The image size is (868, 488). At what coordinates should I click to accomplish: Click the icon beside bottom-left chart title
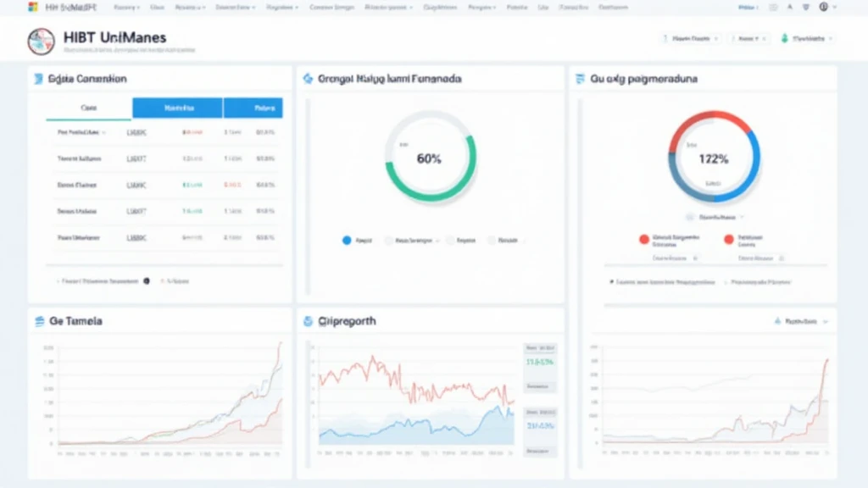tap(39, 321)
